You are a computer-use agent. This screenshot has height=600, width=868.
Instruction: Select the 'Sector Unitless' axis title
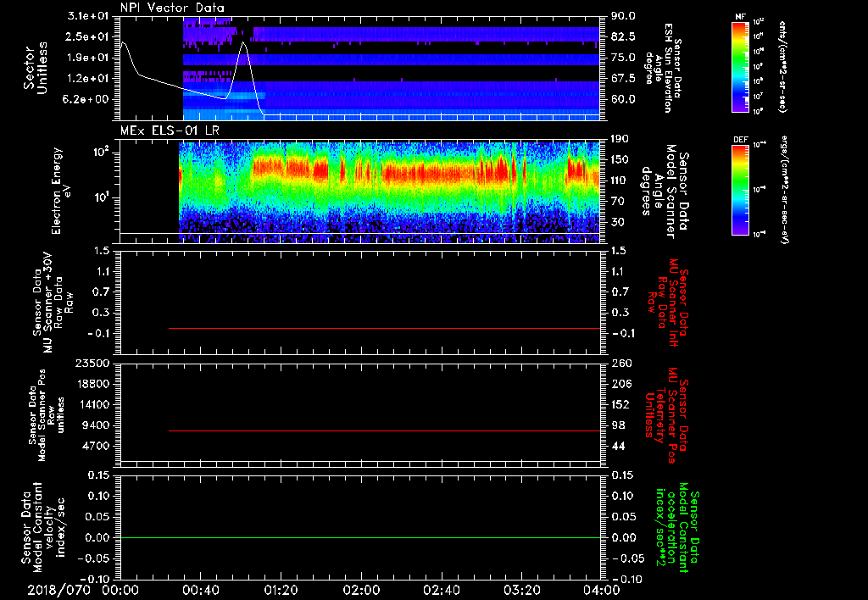36,68
